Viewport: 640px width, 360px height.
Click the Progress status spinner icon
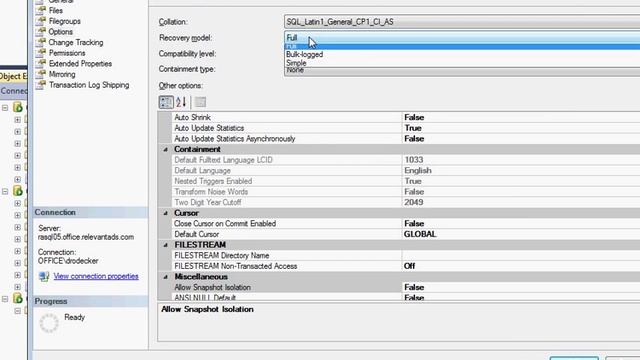[x=49, y=323]
